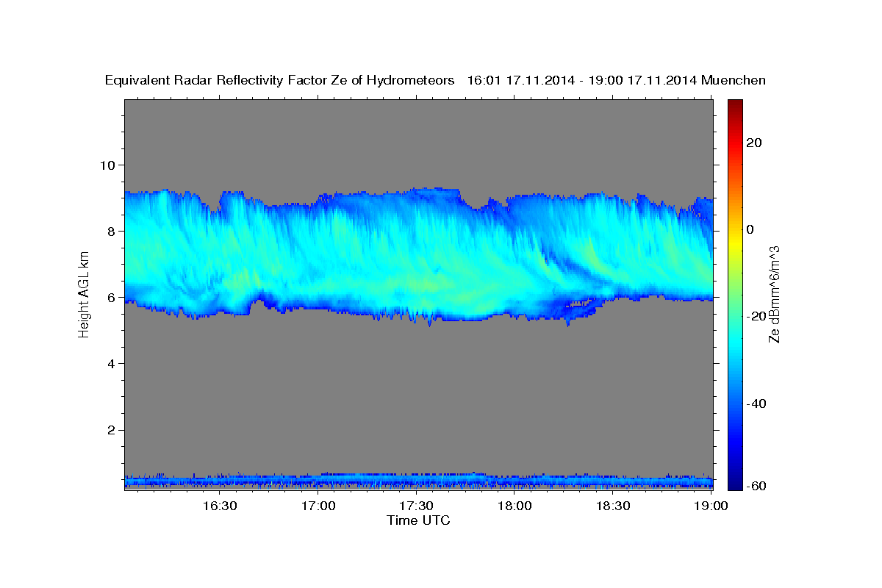Click the '19:00' time tick label
The width and height of the screenshot is (882, 588).
(711, 506)
